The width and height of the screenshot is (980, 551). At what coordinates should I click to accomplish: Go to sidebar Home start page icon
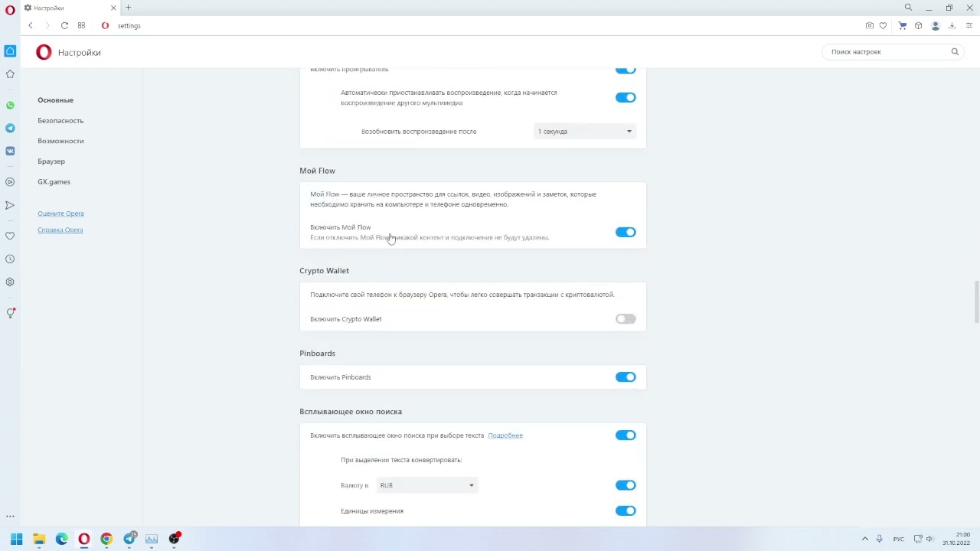tap(10, 51)
